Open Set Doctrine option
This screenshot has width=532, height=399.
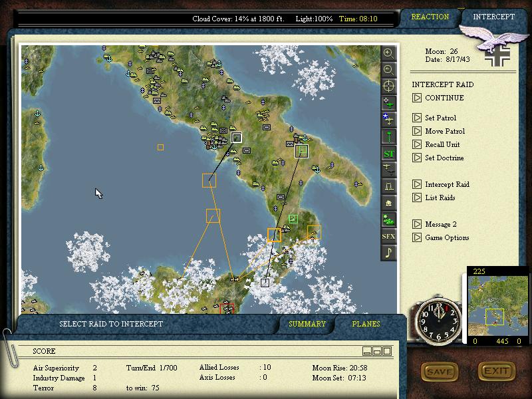point(438,158)
